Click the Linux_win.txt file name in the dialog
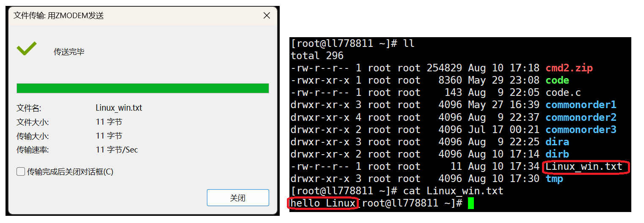Image resolution: width=644 pixels, height=223 pixels. (119, 108)
